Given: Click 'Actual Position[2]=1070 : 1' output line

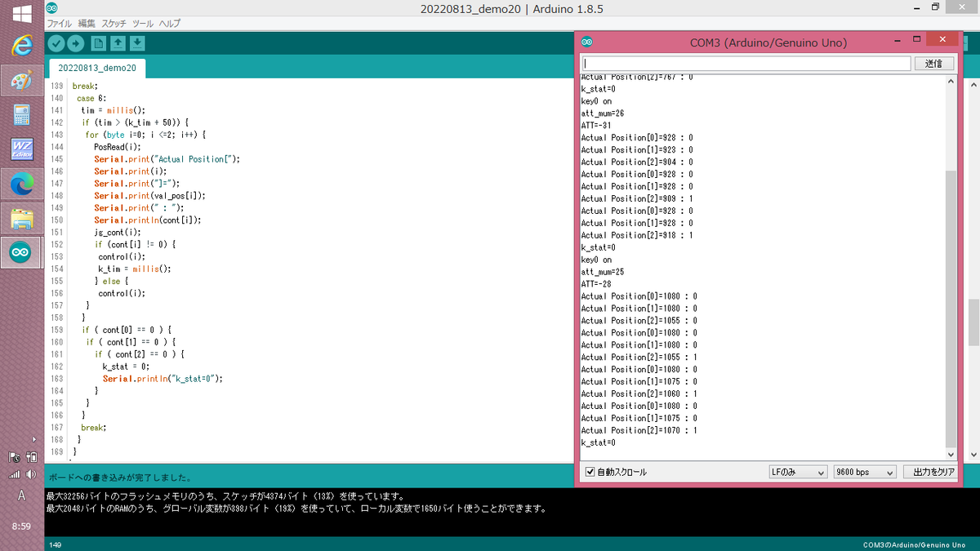Looking at the screenshot, I should 639,430.
